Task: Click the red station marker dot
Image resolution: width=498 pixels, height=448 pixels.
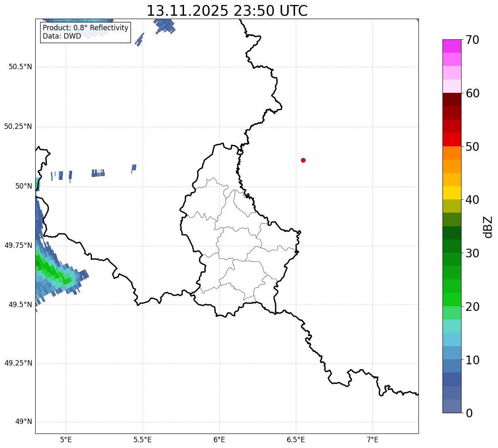Action: (303, 160)
